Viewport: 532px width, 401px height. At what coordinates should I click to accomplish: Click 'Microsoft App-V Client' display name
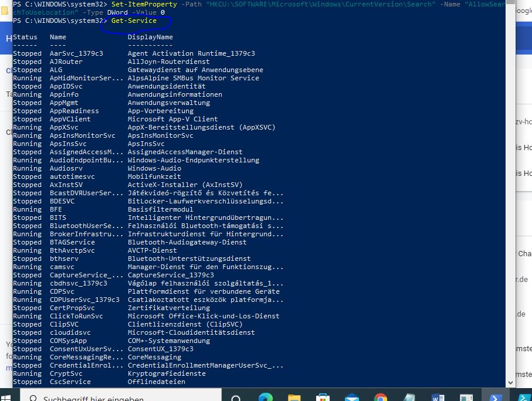[x=172, y=119]
